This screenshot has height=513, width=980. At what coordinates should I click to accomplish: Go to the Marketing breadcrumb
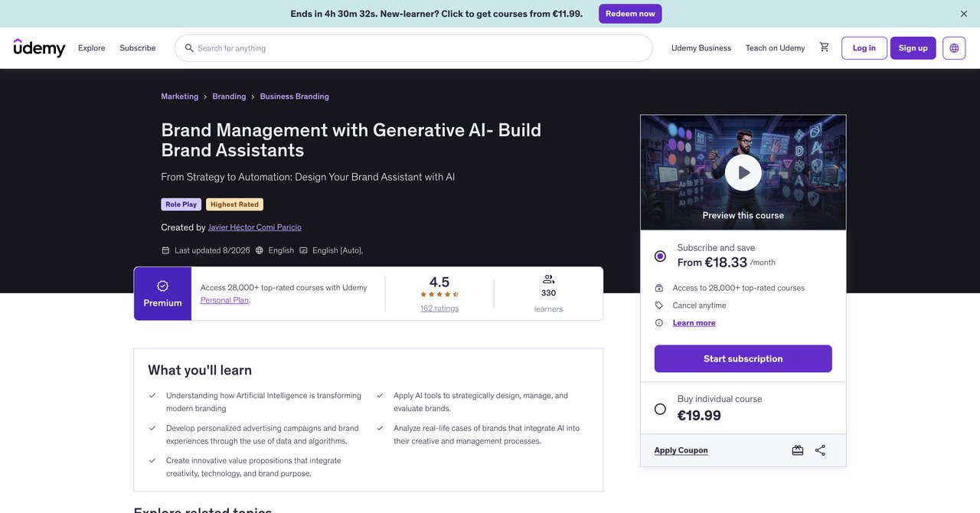tap(180, 96)
